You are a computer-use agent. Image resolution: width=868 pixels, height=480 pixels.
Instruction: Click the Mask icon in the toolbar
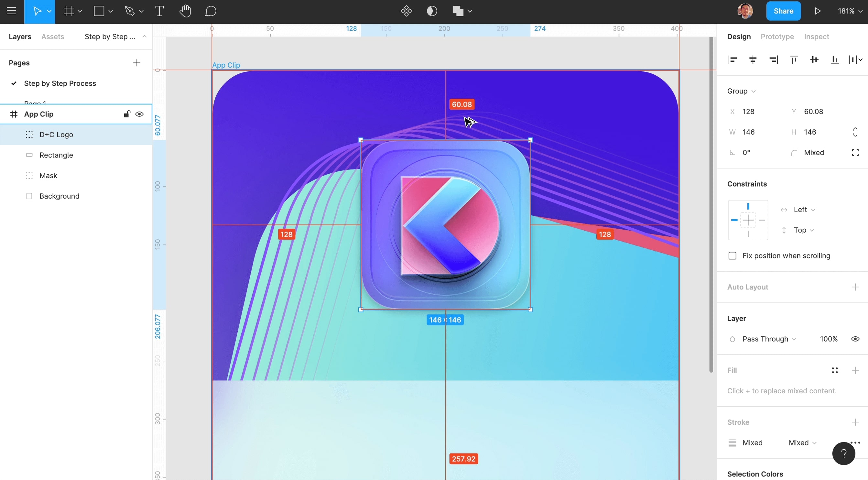coord(432,11)
